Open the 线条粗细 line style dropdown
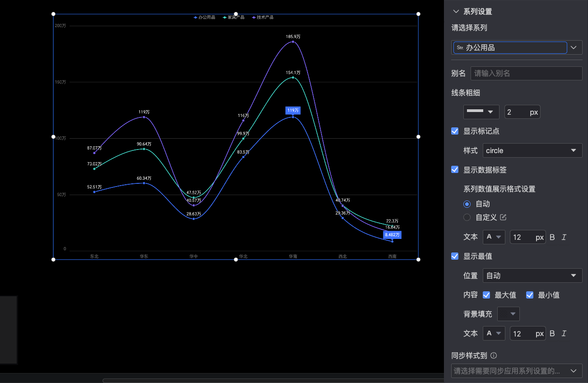Image resolution: width=588 pixels, height=383 pixels. click(x=481, y=112)
